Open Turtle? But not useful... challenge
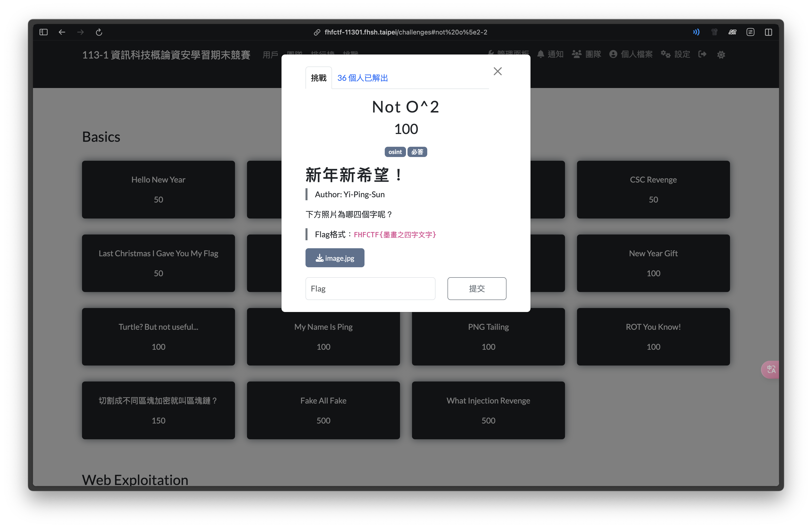This screenshot has height=528, width=812. [x=158, y=337]
